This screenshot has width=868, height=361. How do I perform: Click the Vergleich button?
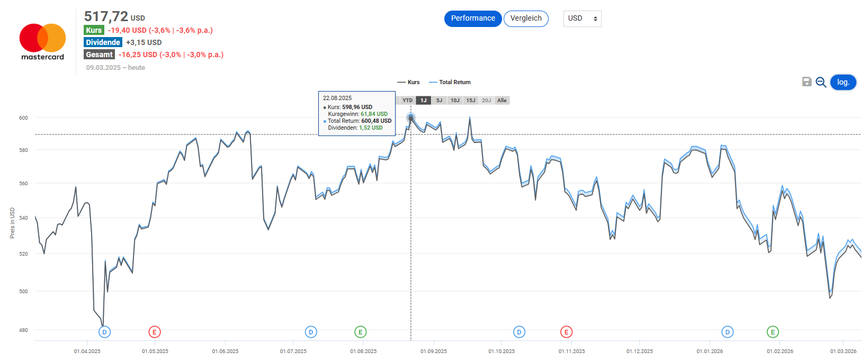tap(526, 19)
